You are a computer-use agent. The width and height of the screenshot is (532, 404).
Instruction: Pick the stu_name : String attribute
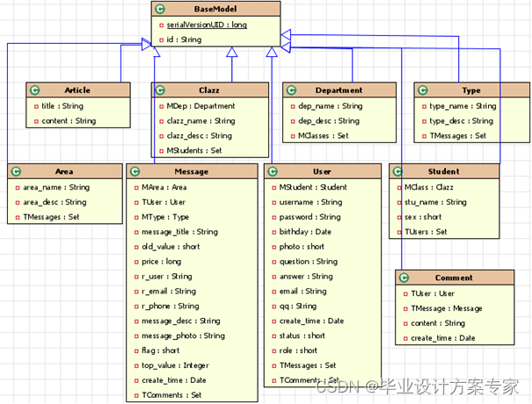pos(435,202)
